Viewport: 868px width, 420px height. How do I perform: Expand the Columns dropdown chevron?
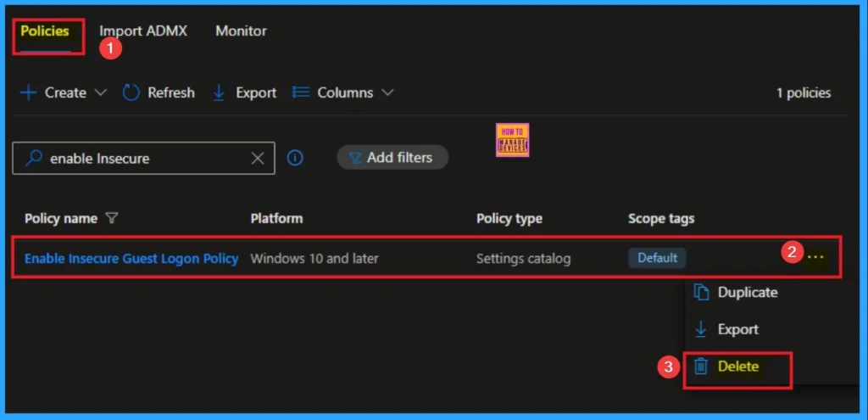coord(387,92)
